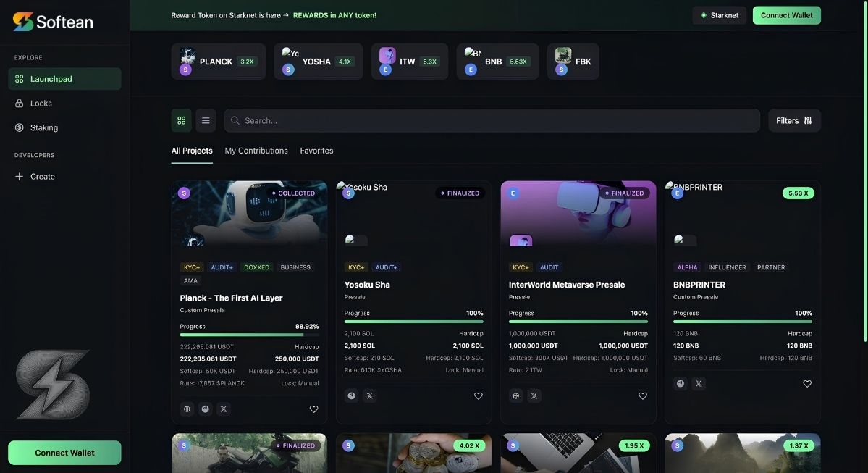Favorite the Planck project with heart
Viewport: 868px width, 473px height.
[314, 409]
